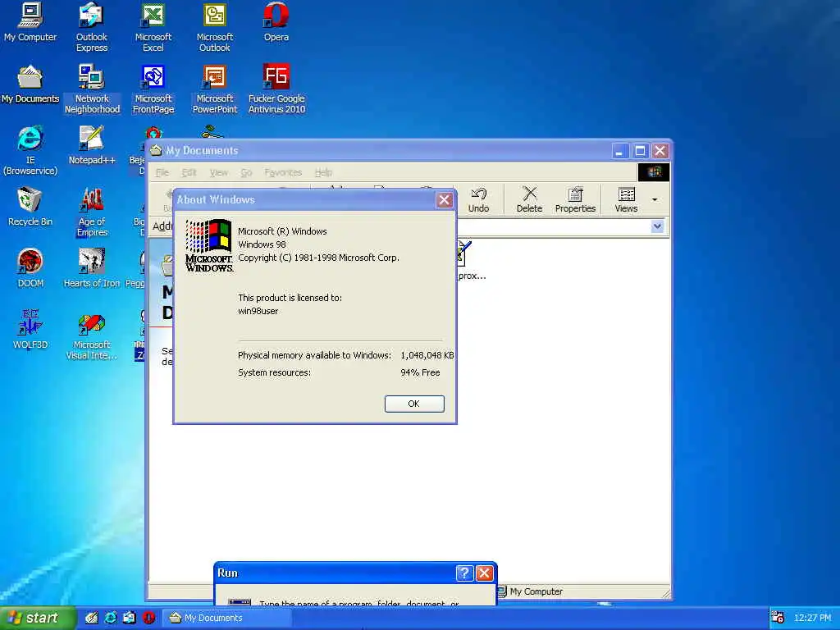Launch Hearts of Iron desktop shortcut
840x630 pixels.
coord(92,268)
